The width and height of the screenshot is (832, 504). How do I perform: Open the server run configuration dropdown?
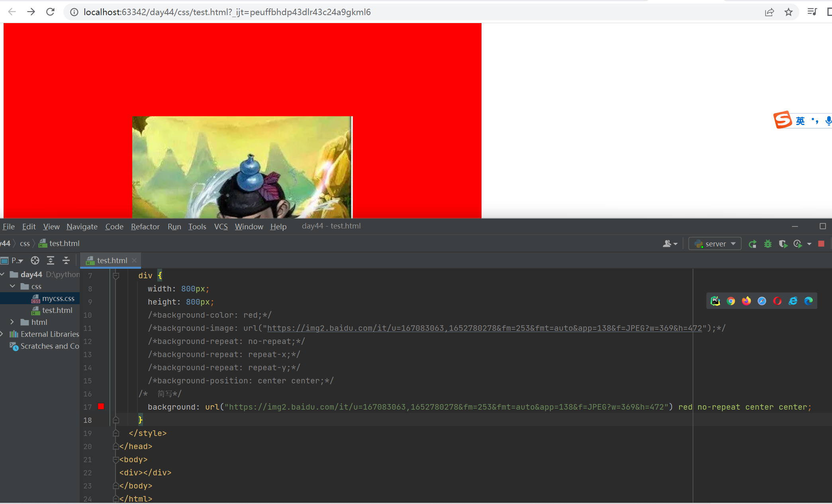[x=715, y=244]
